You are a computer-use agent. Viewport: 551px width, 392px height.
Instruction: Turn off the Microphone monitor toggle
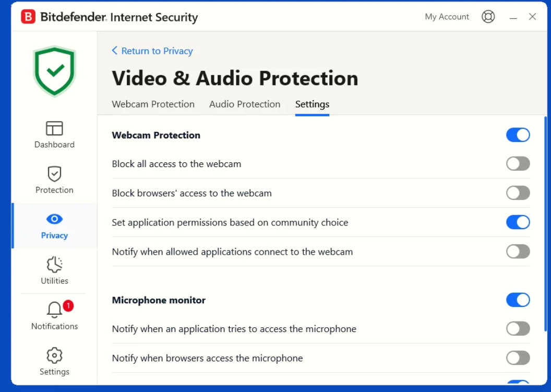tap(518, 300)
